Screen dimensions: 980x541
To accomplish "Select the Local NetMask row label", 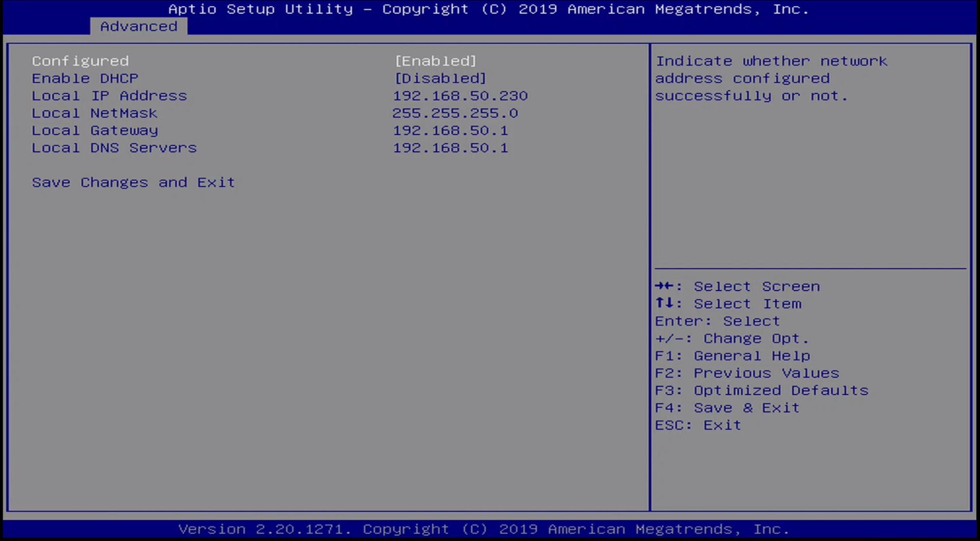I will (x=95, y=113).
